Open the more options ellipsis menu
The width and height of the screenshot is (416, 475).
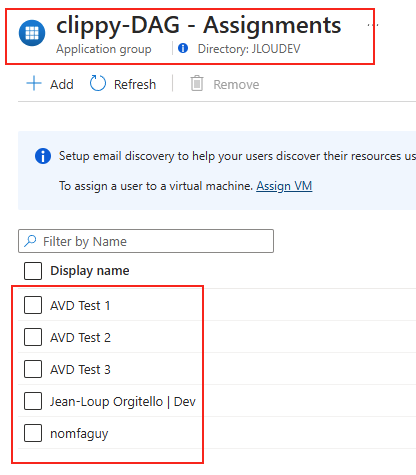(372, 25)
